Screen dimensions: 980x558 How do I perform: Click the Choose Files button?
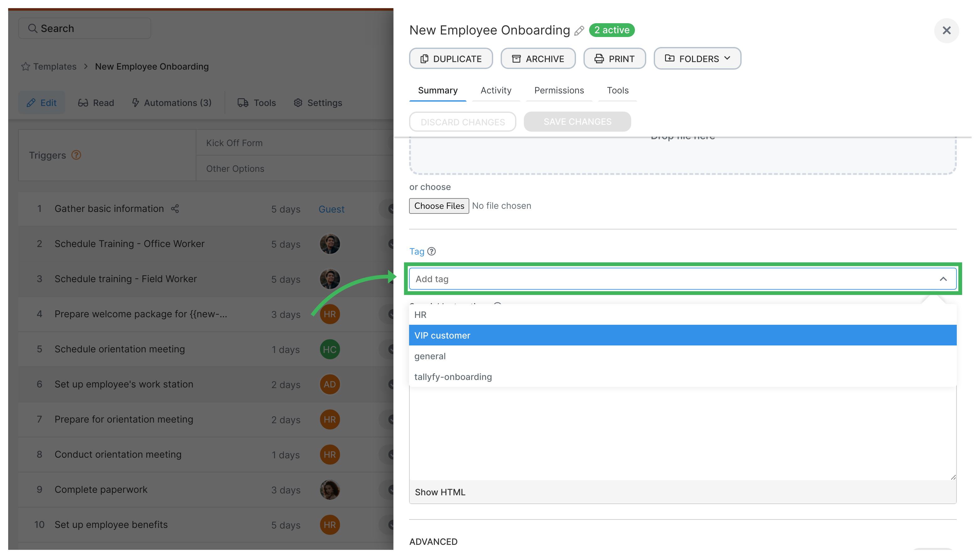(x=439, y=206)
